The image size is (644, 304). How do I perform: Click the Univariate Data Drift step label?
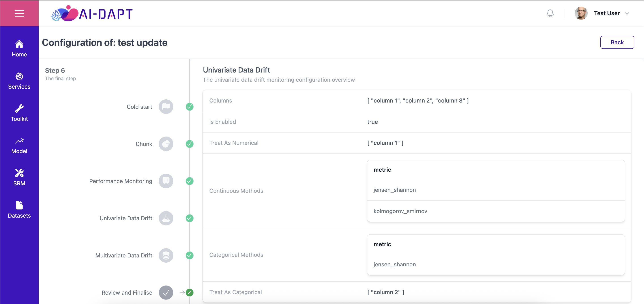pos(126,218)
